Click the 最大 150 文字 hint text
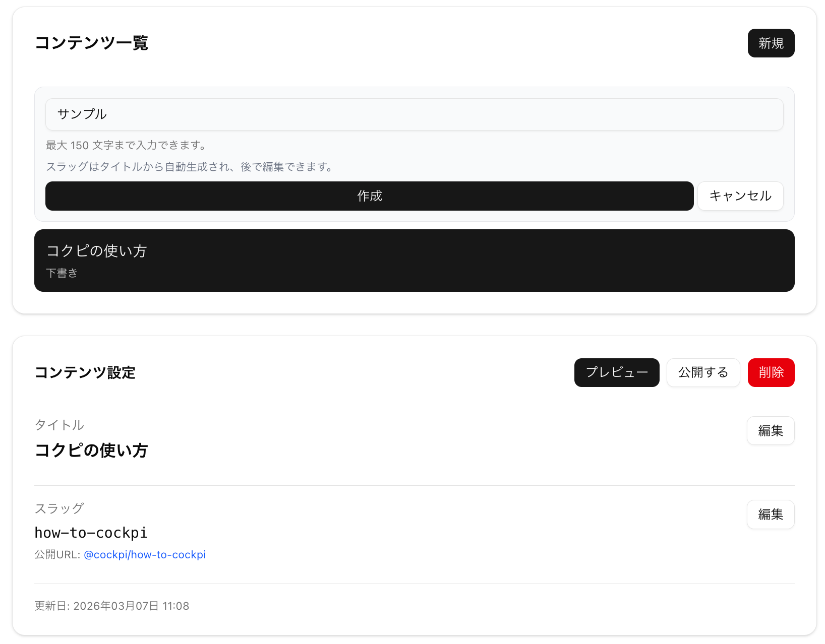Viewport: 825px width, 644px height. [x=126, y=146]
